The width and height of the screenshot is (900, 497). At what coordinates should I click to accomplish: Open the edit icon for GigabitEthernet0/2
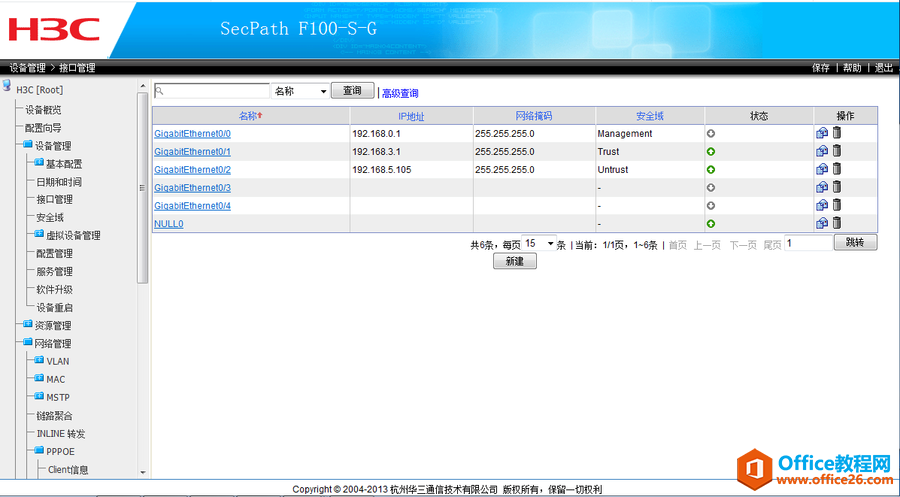click(x=822, y=169)
